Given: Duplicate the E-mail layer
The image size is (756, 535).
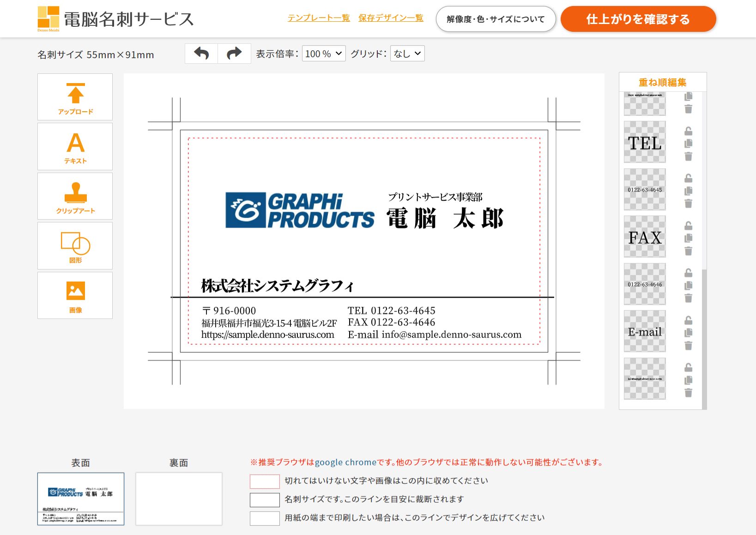Looking at the screenshot, I should 688,333.
